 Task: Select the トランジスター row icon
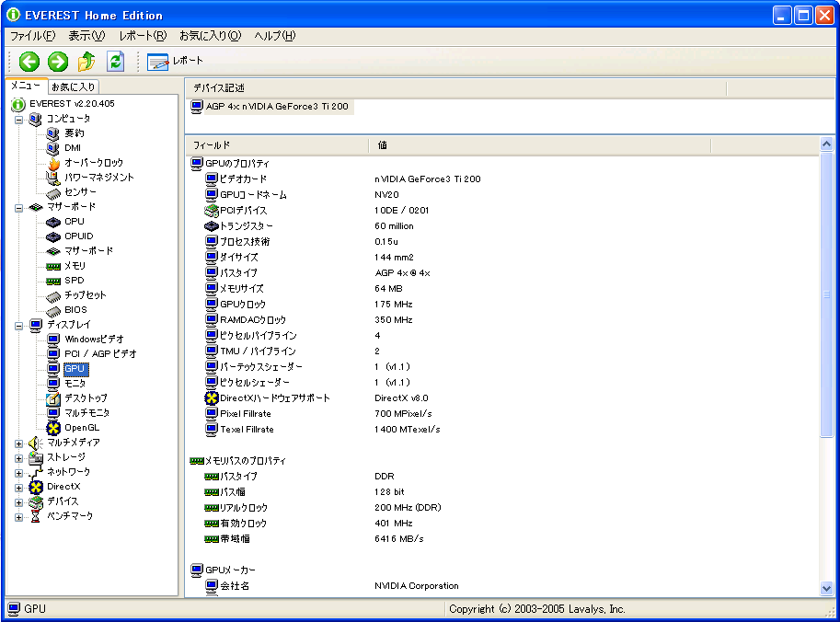tap(212, 226)
